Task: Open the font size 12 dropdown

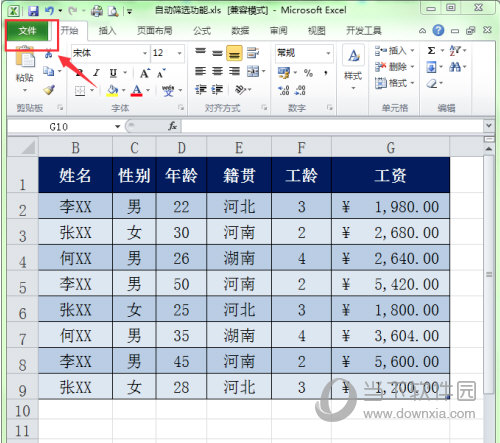Action: (179, 53)
